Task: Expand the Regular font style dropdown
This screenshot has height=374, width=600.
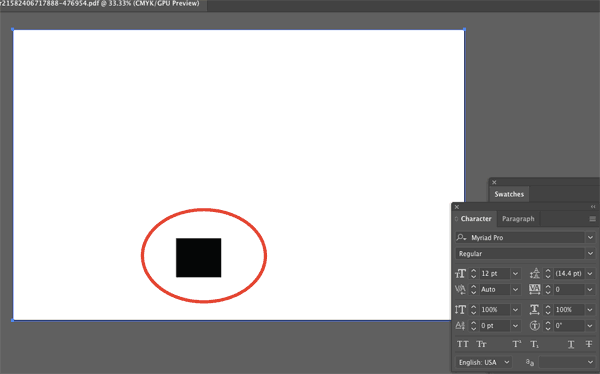Action: [x=590, y=253]
